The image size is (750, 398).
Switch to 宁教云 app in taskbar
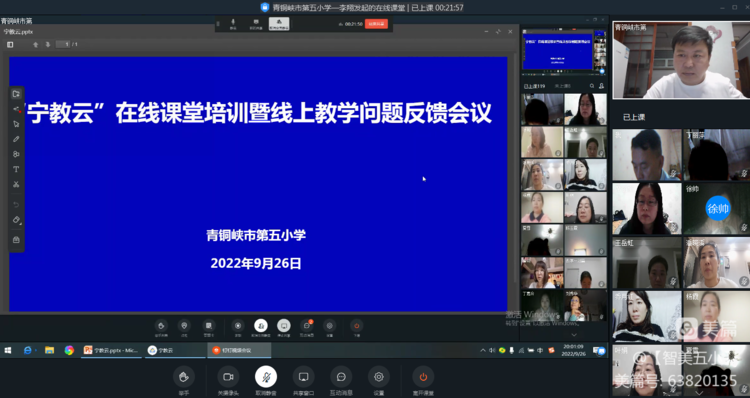tap(175, 350)
